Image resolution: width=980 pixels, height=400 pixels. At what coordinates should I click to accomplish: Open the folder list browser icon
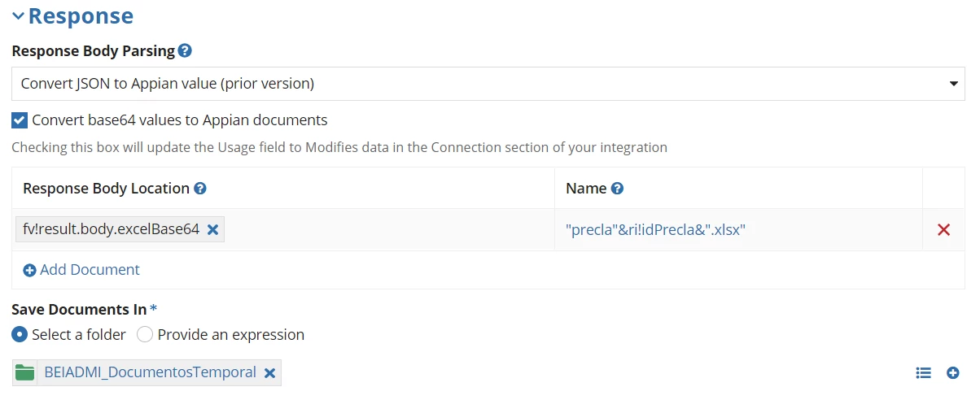(x=923, y=372)
